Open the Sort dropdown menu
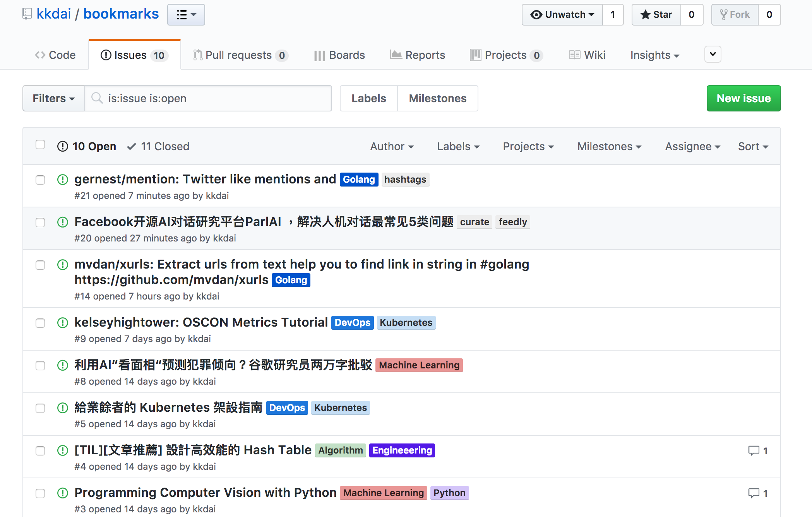 pos(752,146)
